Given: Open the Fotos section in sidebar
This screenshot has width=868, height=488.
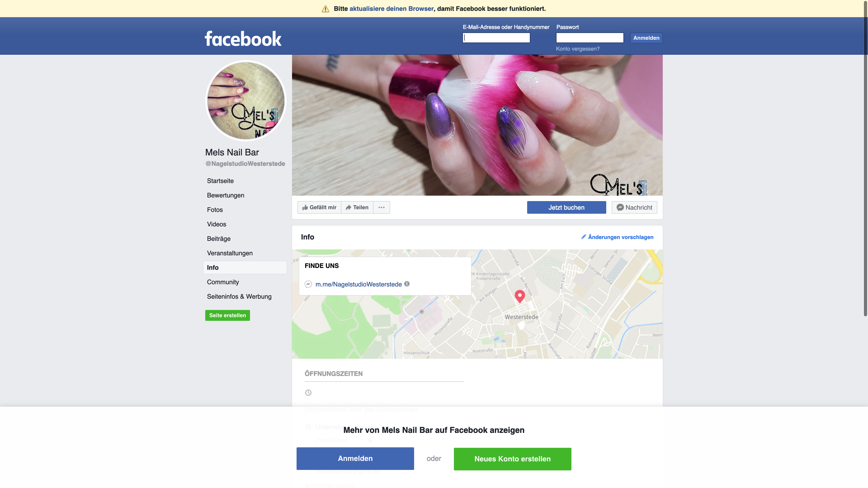Looking at the screenshot, I should (x=215, y=210).
